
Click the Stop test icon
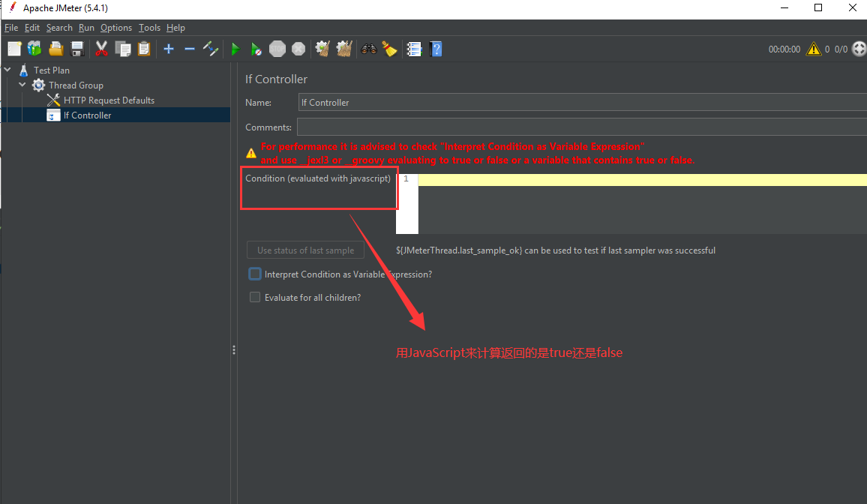[277, 49]
